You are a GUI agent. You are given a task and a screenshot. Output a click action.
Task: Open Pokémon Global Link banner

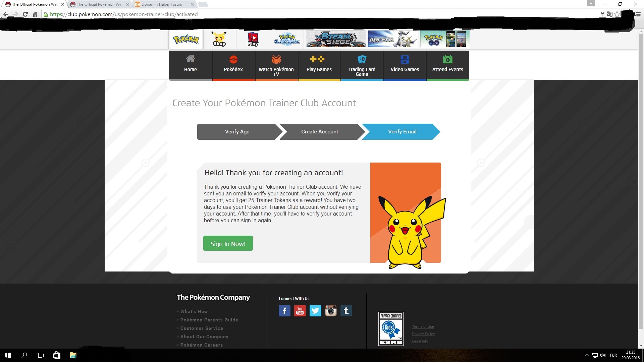click(x=287, y=39)
